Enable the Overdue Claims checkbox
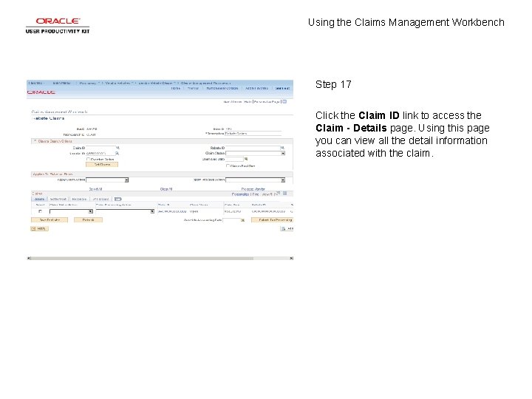This screenshot has height=399, width=532. pyautogui.click(x=88, y=159)
